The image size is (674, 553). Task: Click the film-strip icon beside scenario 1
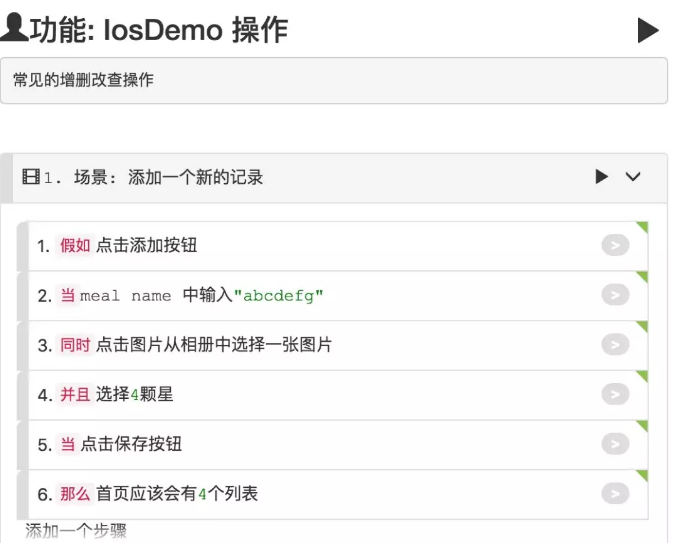pyautogui.click(x=31, y=177)
